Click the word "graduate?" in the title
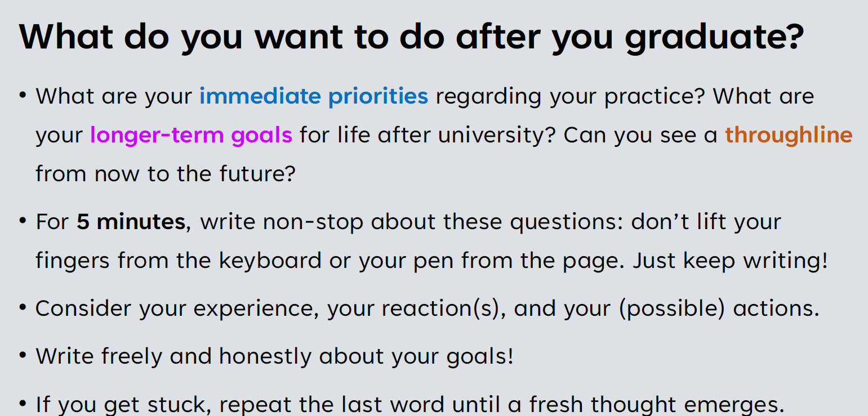This screenshot has height=416, width=868. (x=713, y=37)
